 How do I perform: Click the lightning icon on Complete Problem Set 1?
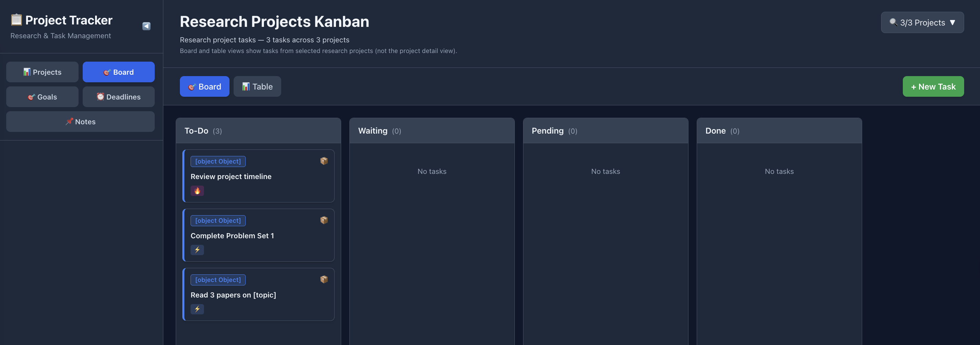pos(197,250)
